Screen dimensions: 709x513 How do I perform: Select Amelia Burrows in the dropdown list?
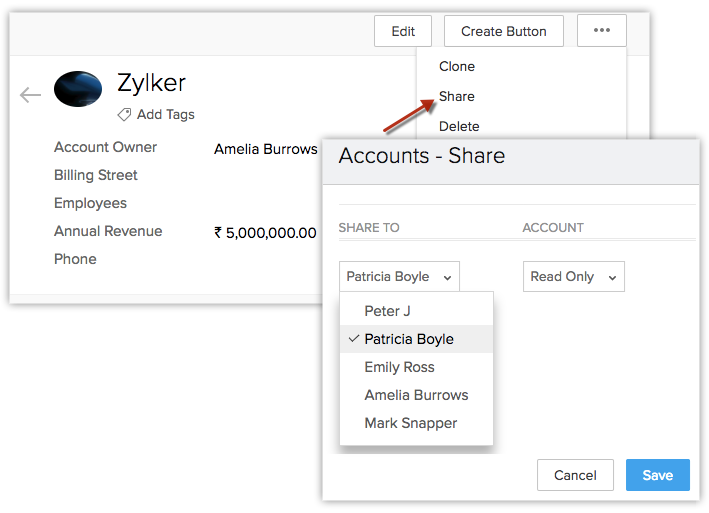(x=416, y=395)
